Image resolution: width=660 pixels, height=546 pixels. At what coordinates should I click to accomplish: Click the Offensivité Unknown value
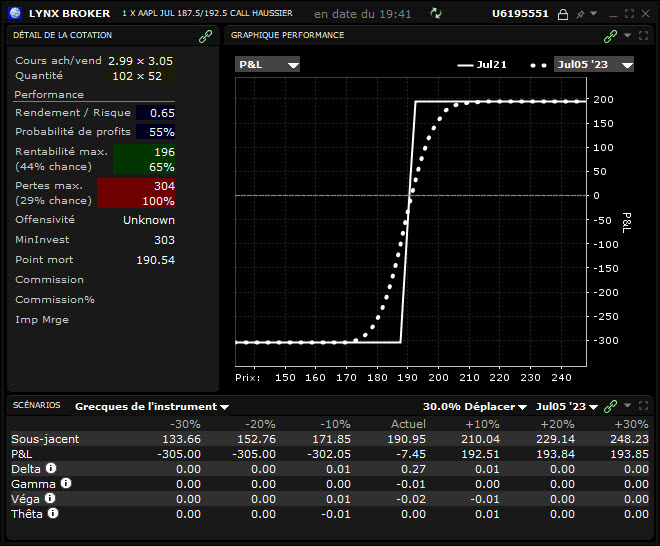point(149,220)
